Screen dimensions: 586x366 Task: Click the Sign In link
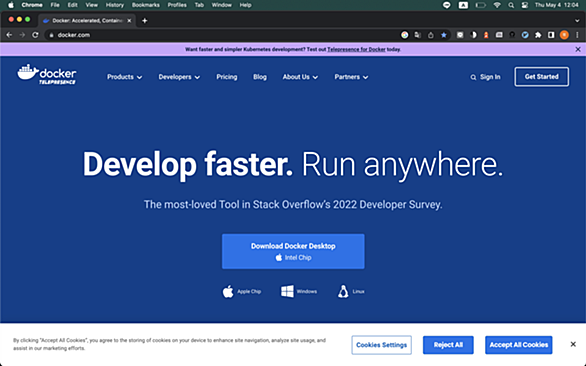490,77
